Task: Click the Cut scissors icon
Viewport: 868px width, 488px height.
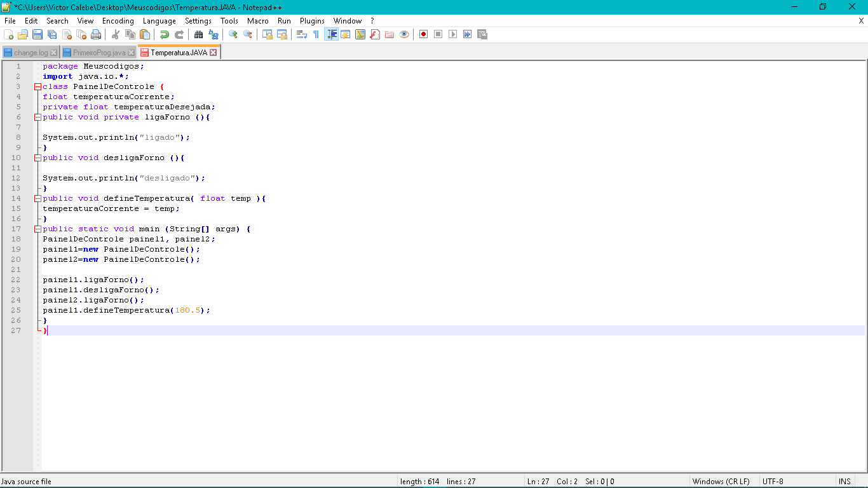Action: (116, 34)
